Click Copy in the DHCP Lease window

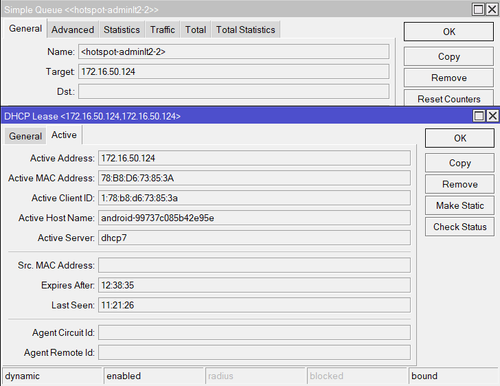coord(460,163)
